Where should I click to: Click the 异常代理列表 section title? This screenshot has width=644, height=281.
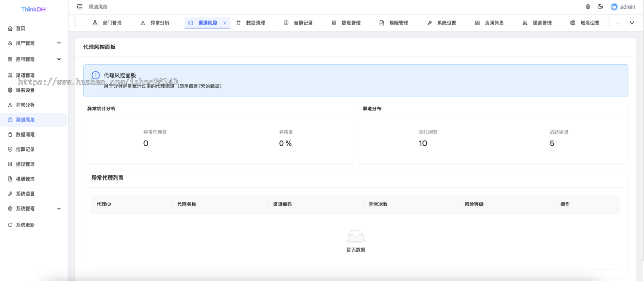[x=107, y=178]
